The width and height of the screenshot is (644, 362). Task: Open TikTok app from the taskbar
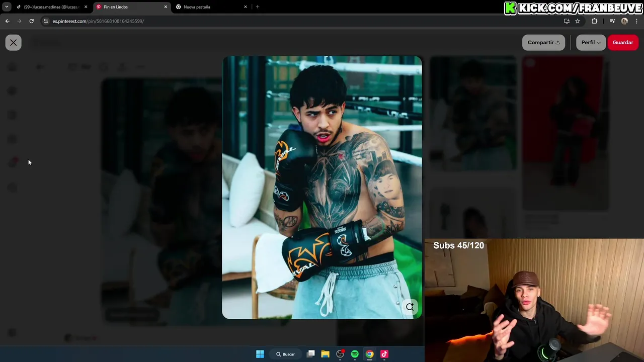tap(384, 354)
